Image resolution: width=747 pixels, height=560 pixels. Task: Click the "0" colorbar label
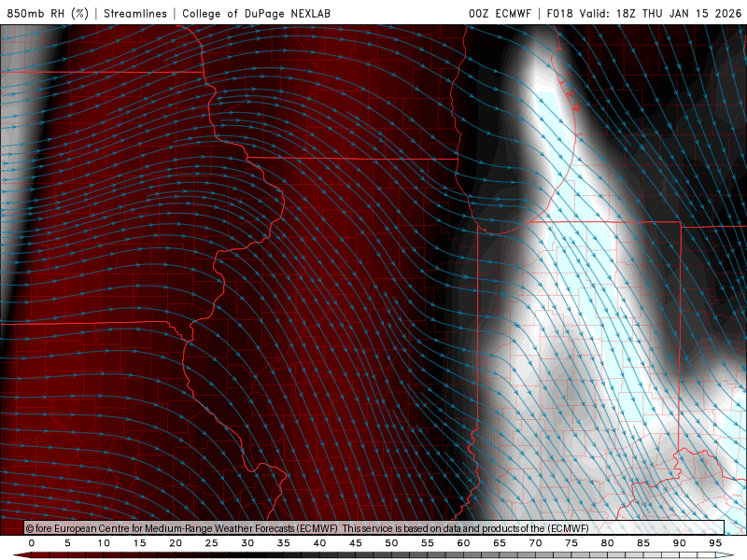(x=32, y=543)
